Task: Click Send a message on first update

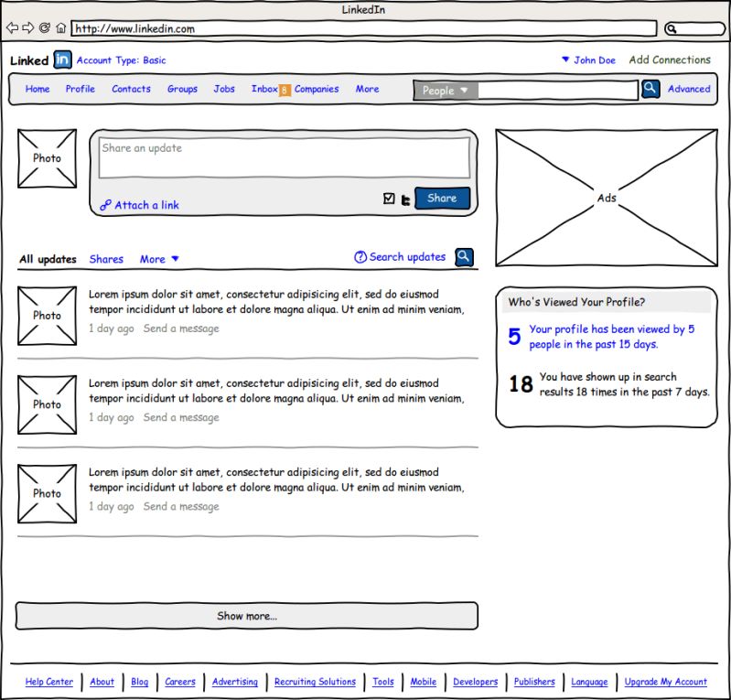Action: point(181,328)
